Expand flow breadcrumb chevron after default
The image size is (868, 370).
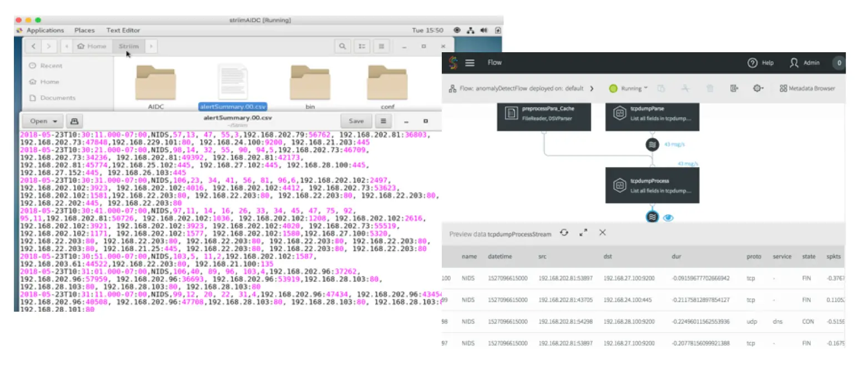pos(592,88)
